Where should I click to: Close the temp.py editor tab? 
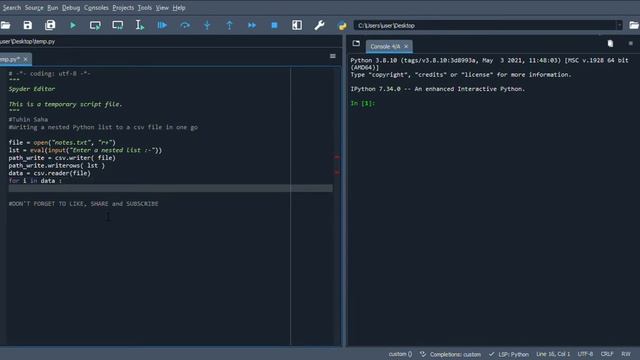[26, 60]
